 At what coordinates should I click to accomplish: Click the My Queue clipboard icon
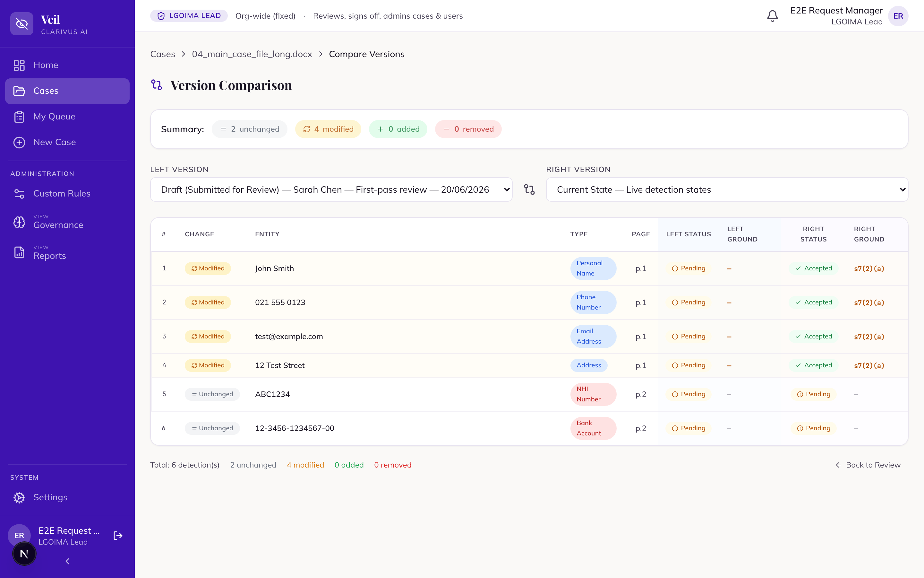click(19, 117)
